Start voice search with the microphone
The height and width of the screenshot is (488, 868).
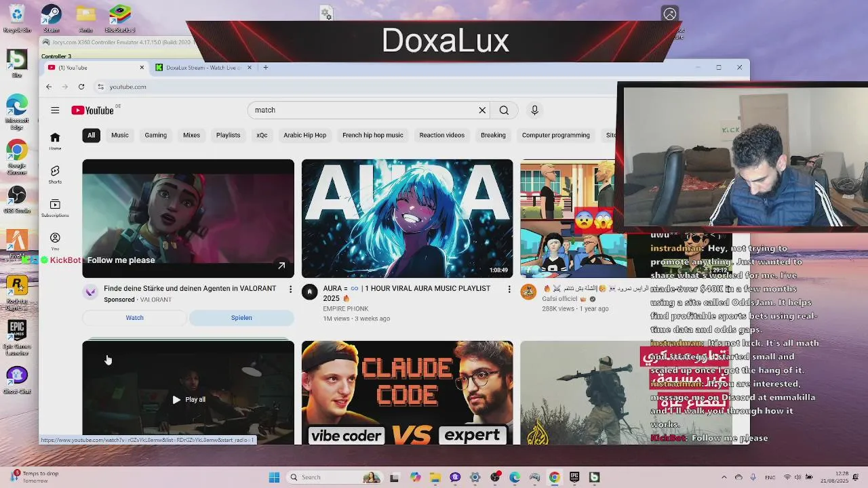[x=534, y=110]
